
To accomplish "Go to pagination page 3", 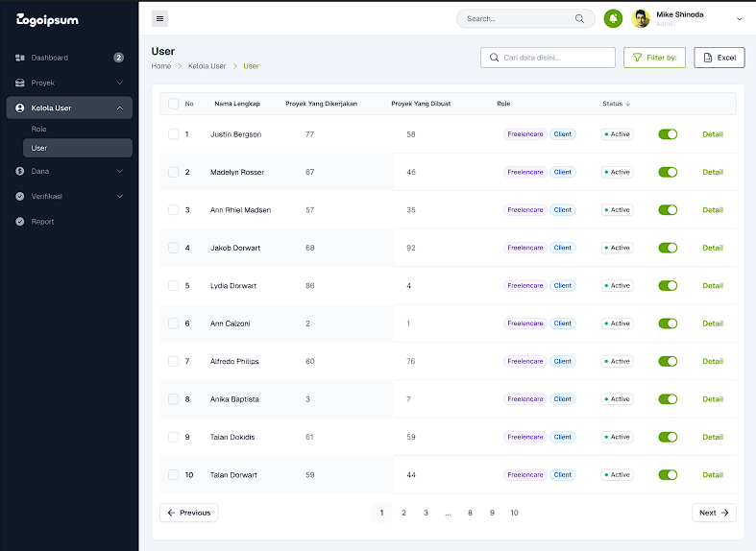I will pos(426,513).
